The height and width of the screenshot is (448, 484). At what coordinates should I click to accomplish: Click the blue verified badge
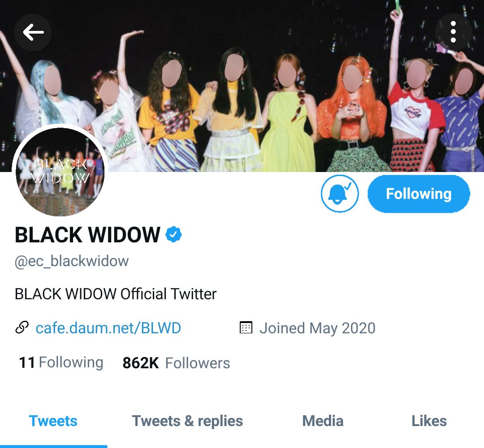(x=173, y=234)
